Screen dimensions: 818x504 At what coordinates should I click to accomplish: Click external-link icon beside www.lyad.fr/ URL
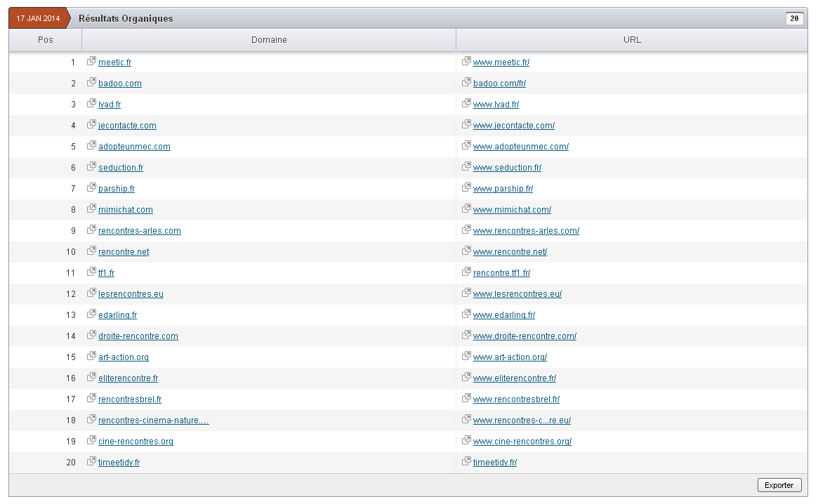pyautogui.click(x=466, y=102)
